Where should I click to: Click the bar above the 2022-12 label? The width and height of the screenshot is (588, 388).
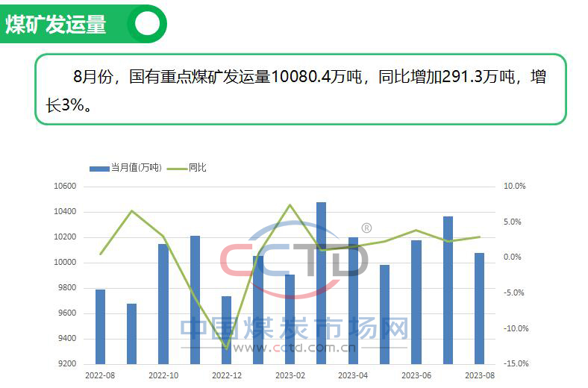click(x=226, y=330)
